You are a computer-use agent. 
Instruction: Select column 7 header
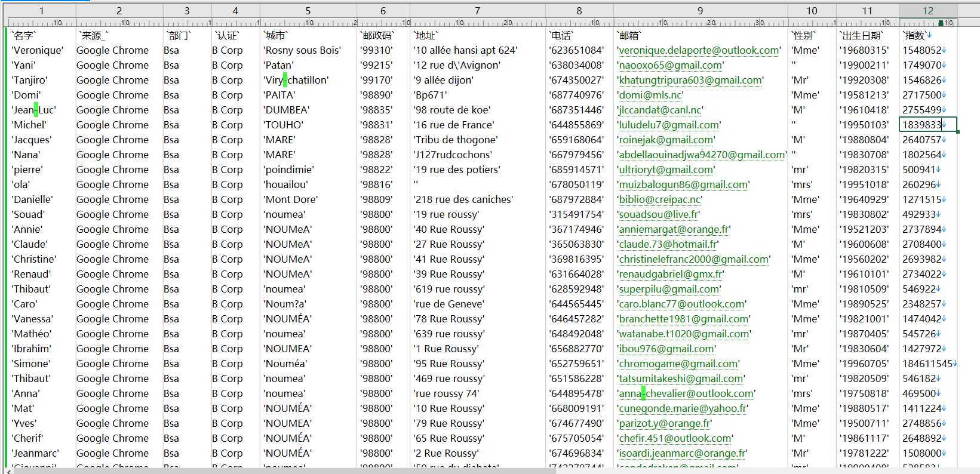(x=477, y=11)
